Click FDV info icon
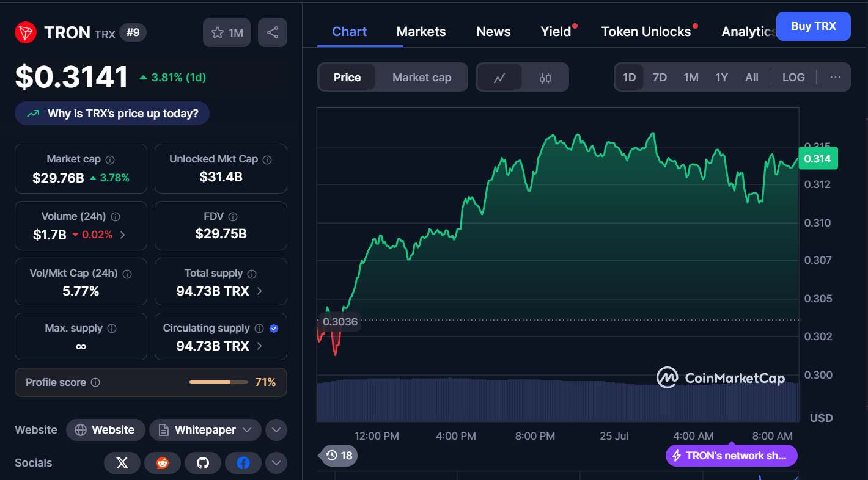The image size is (868, 480). 233,217
